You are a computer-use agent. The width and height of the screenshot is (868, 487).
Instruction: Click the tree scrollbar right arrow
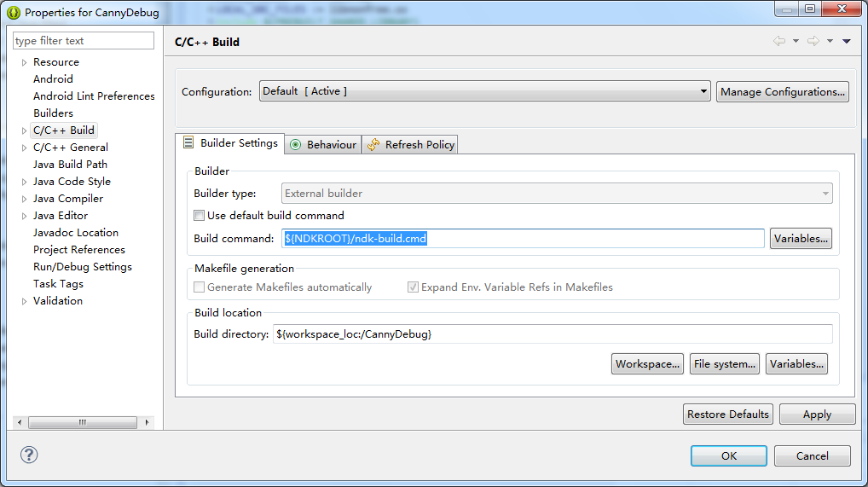coord(147,422)
